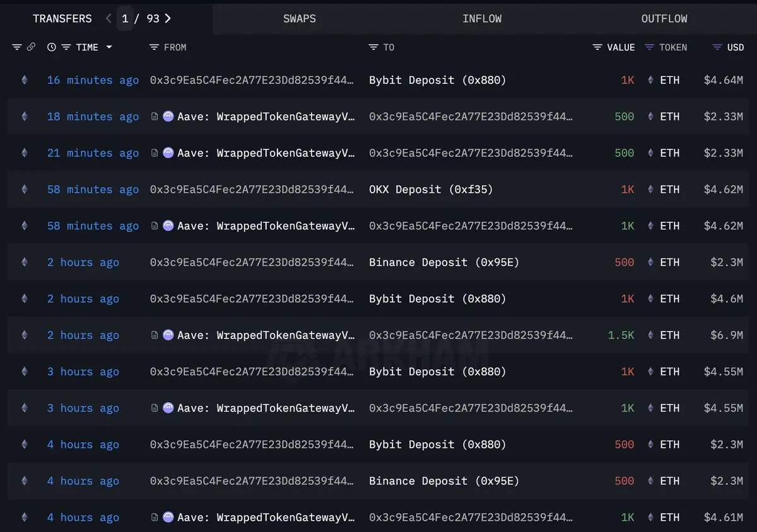757x532 pixels.
Task: Open the USD column filter icon
Action: (717, 47)
